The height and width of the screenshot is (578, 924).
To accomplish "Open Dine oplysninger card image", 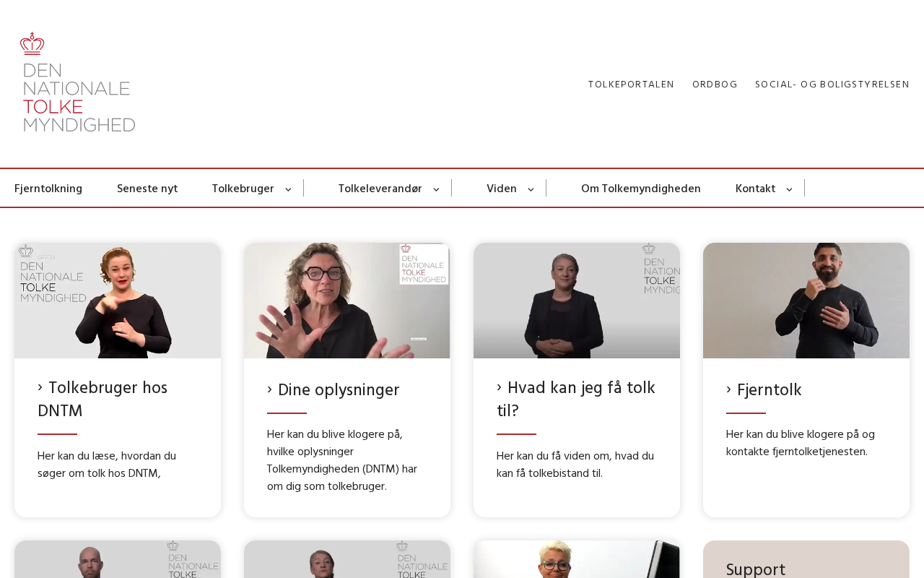I will [x=347, y=301].
